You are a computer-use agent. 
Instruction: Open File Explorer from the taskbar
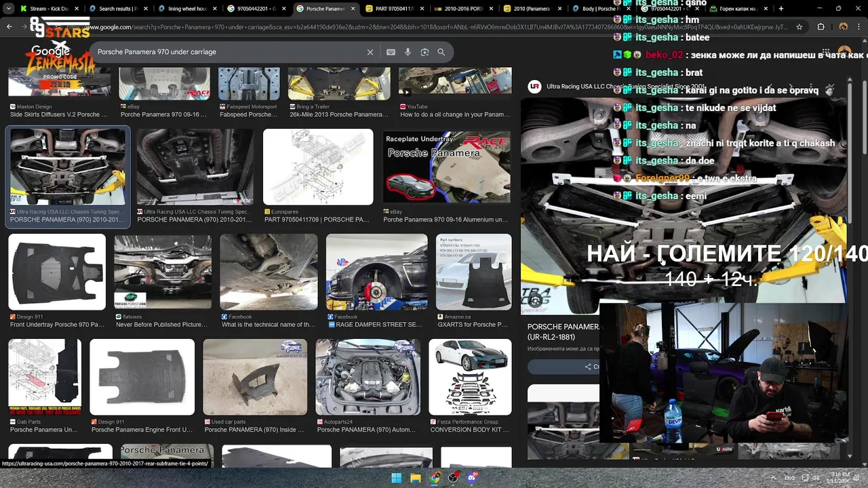[416, 478]
